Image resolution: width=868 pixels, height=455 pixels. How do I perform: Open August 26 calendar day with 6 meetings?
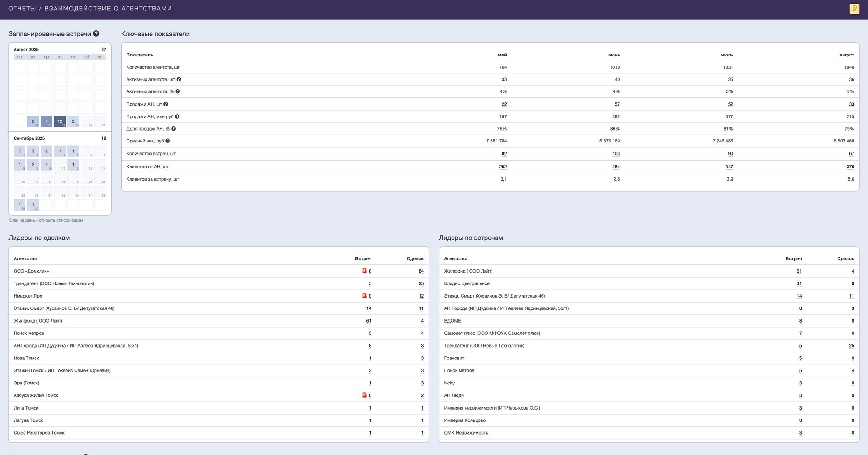pos(33,121)
